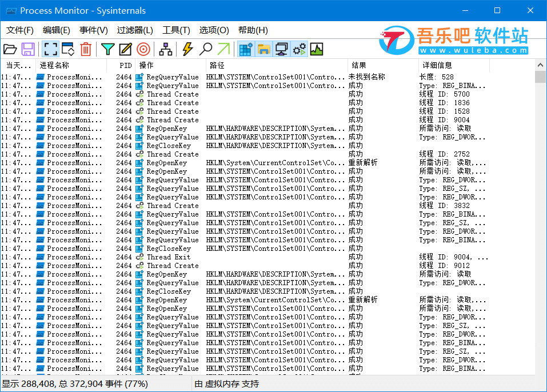Viewport: 547px width, 392px height.
Task: Open the 编辑(E) menu
Action: pos(56,30)
